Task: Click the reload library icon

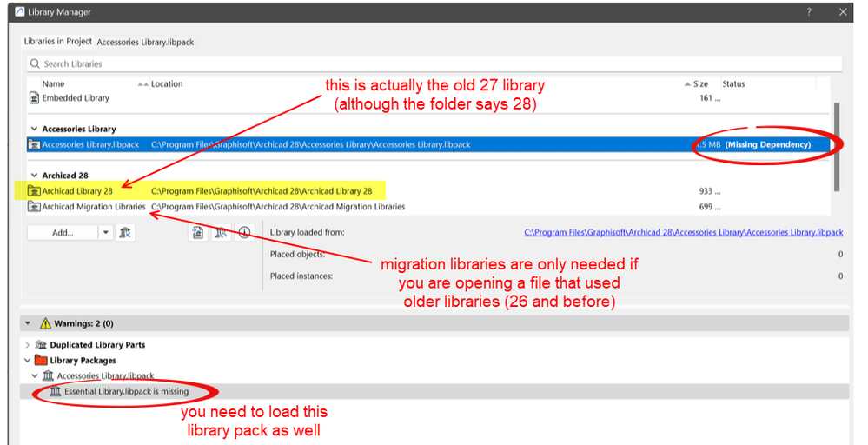Action: pos(222,233)
